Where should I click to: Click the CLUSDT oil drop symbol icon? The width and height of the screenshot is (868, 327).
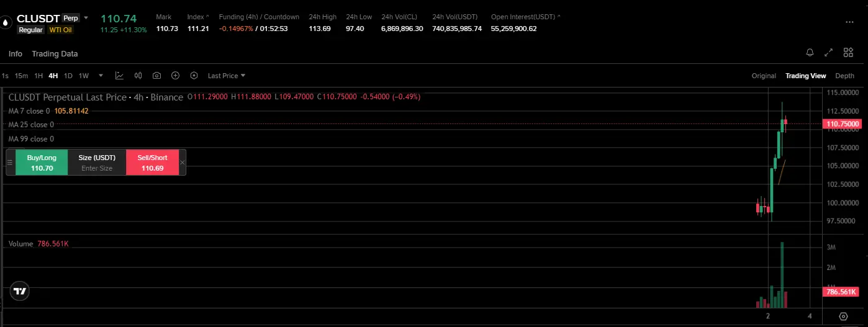tap(6, 22)
